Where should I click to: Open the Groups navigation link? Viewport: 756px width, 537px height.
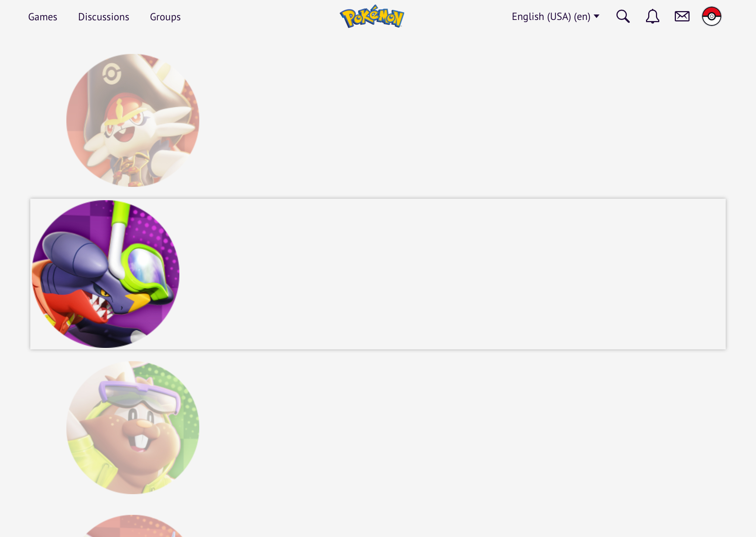[x=165, y=17]
